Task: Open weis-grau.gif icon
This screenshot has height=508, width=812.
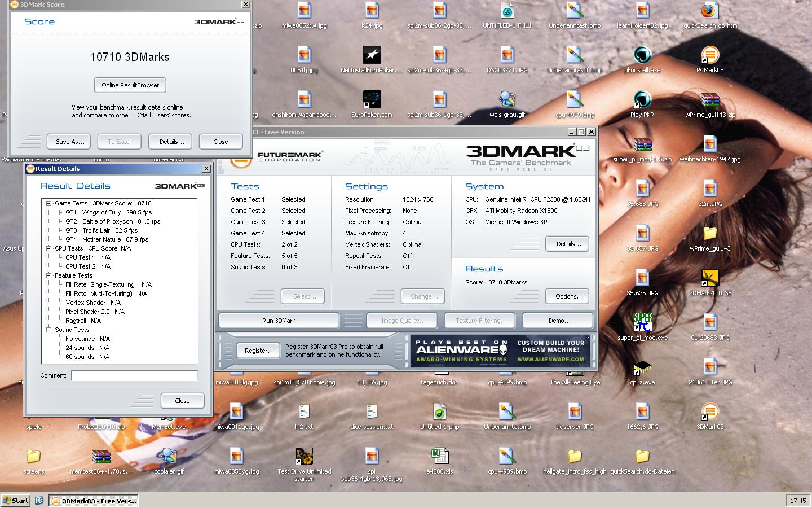Action: (507, 104)
